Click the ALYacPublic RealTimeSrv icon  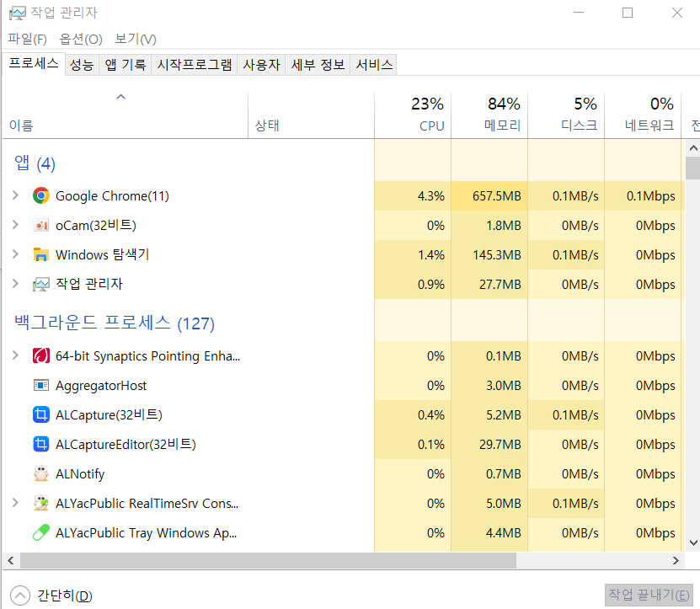click(x=41, y=503)
